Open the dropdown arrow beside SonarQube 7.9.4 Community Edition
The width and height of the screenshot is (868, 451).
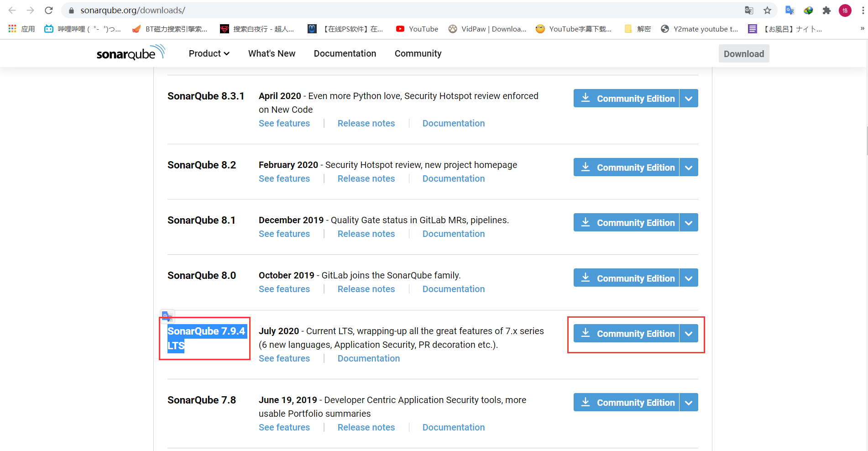point(689,333)
